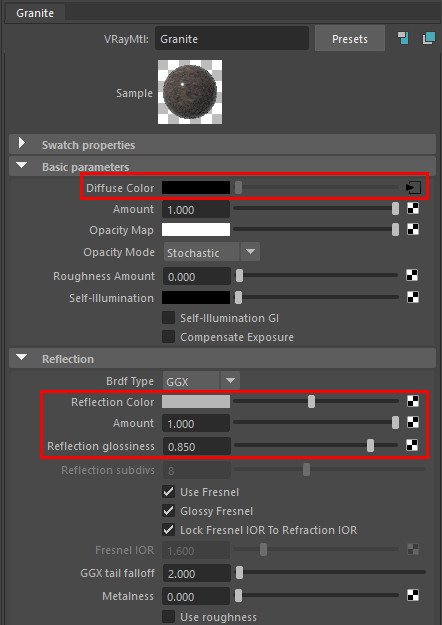
Task: Click the Presets button
Action: (350, 39)
